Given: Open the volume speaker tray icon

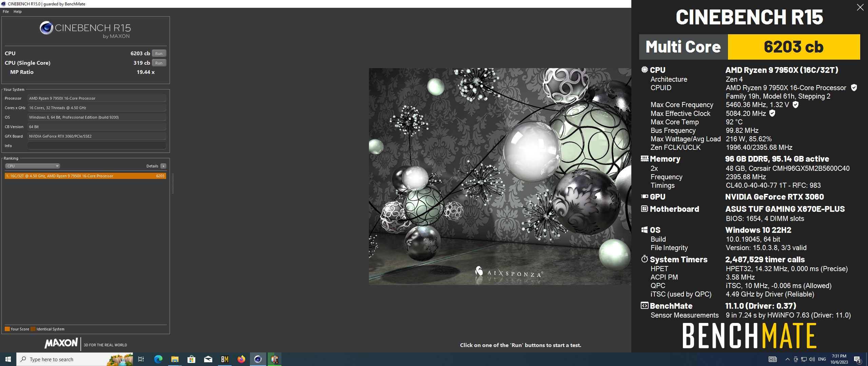Looking at the screenshot, I should tap(812, 359).
